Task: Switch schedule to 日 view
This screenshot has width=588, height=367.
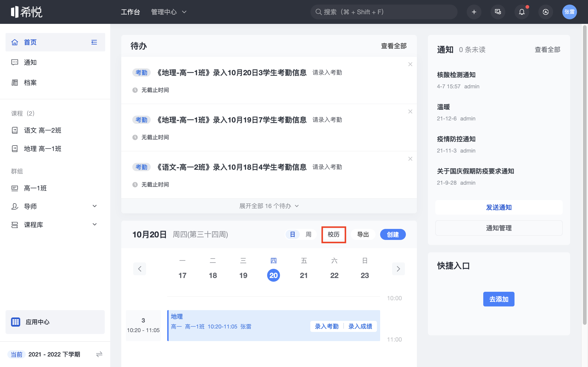Action: point(293,234)
